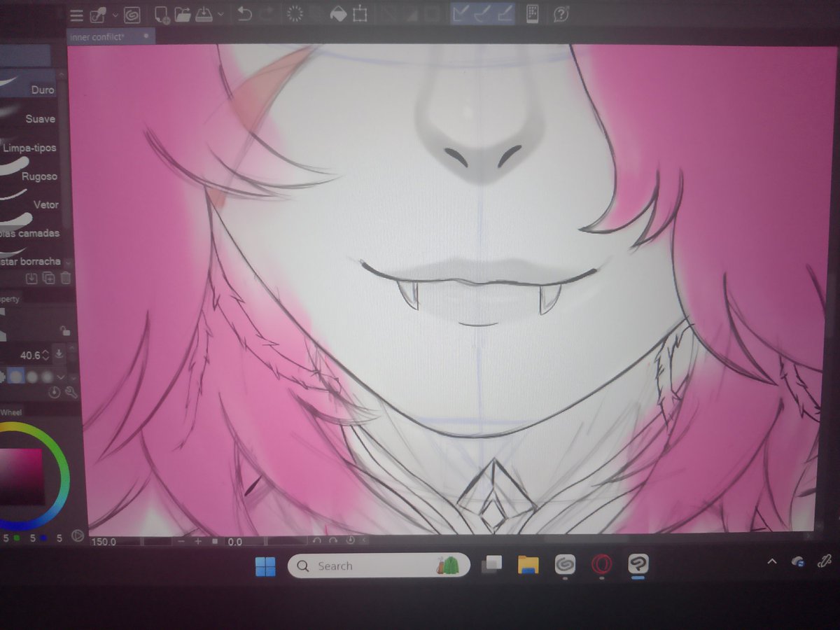Open Clip Studio launcher icon in toolbar
The height and width of the screenshot is (630, 840).
pos(132,14)
